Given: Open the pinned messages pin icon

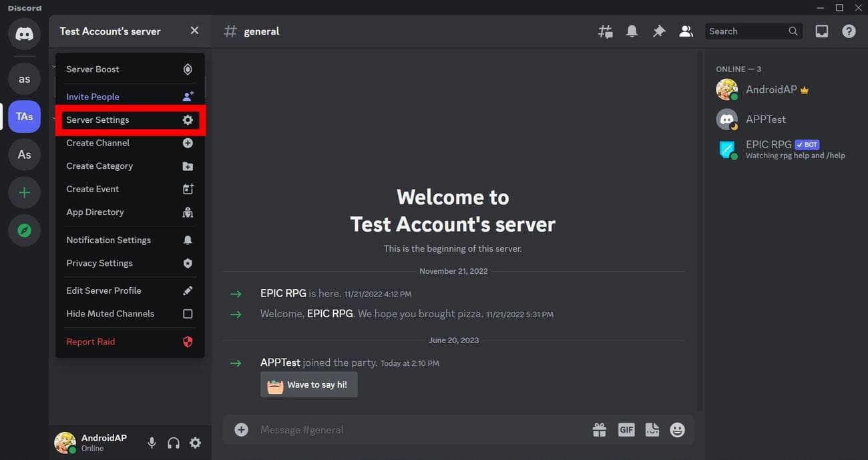Looking at the screenshot, I should 659,31.
